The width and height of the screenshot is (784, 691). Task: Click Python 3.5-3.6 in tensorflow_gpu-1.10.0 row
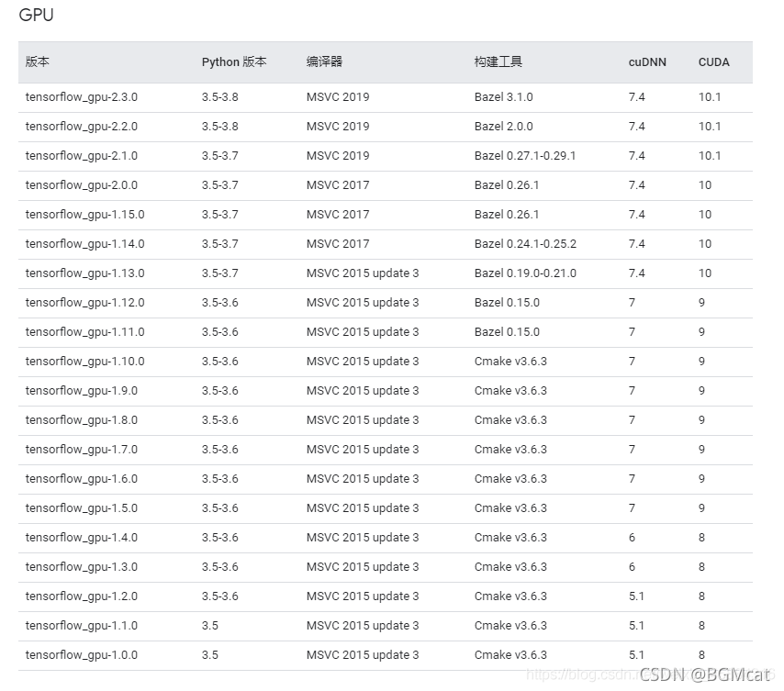pos(220,362)
